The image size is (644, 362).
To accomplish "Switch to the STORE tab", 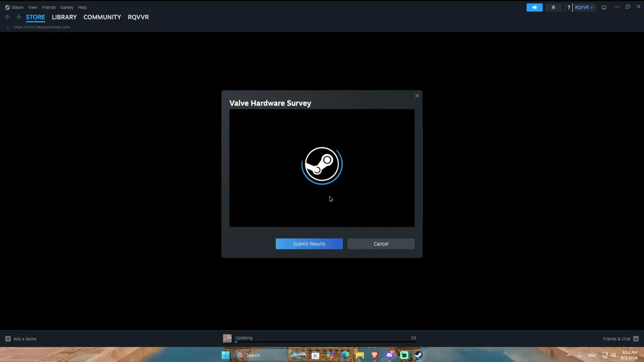I will coord(35,17).
